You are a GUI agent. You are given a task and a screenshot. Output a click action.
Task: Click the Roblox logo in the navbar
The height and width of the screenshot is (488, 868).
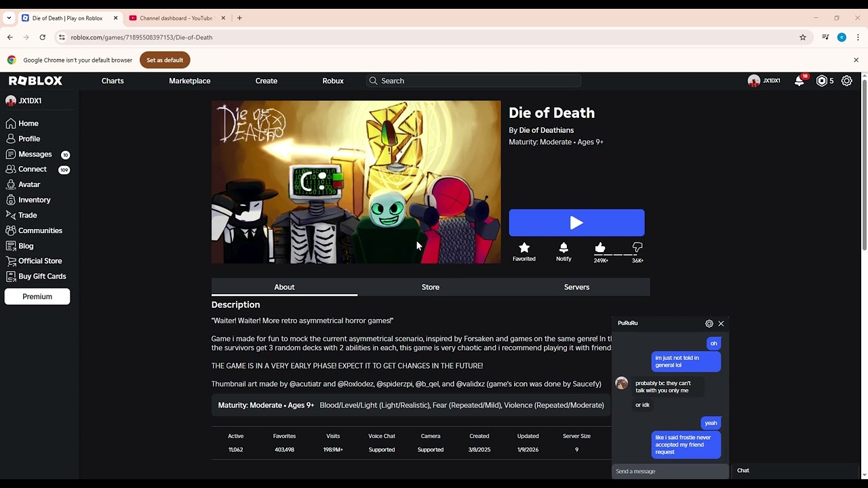[x=35, y=81]
